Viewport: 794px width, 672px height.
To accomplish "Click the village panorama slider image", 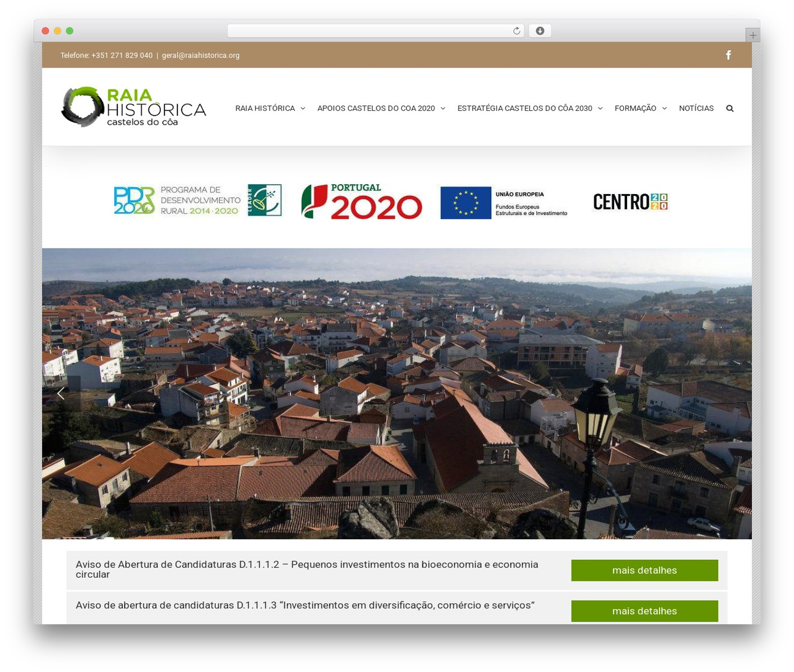I will tap(397, 394).
